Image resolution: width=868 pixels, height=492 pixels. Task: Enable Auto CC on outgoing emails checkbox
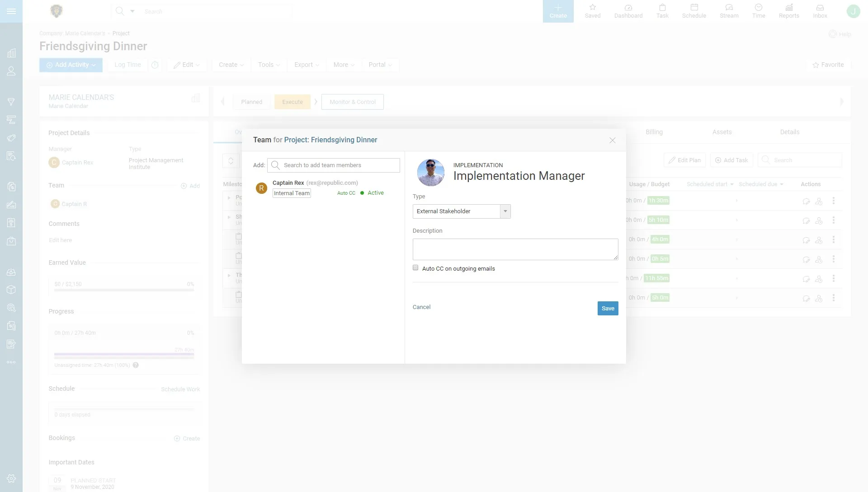click(x=415, y=268)
